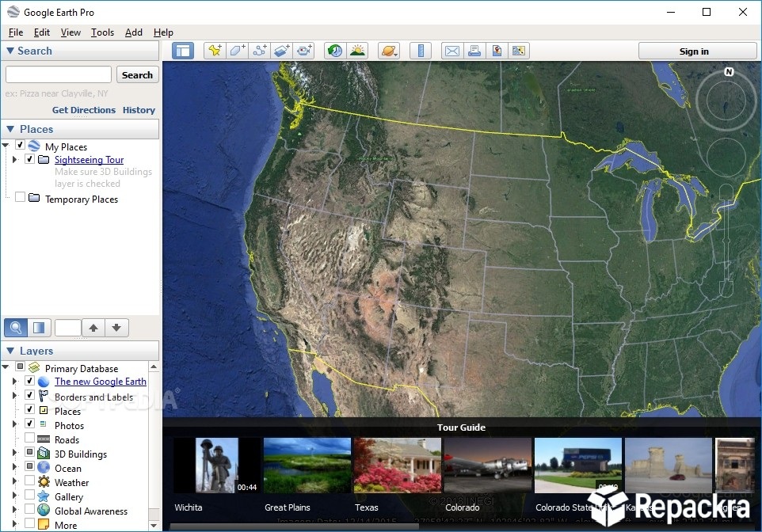Click the search magnifier icon below Places
Screen dimensions: 762x532
[x=16, y=328]
